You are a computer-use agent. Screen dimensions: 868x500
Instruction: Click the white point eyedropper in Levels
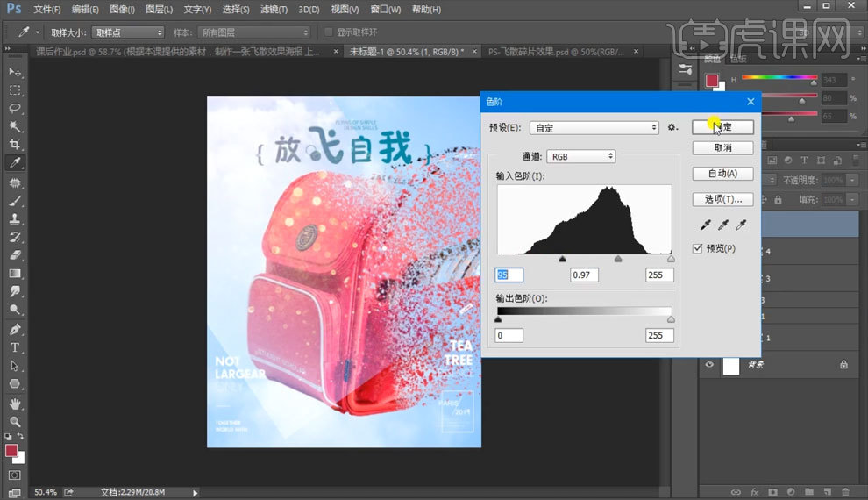click(x=741, y=225)
